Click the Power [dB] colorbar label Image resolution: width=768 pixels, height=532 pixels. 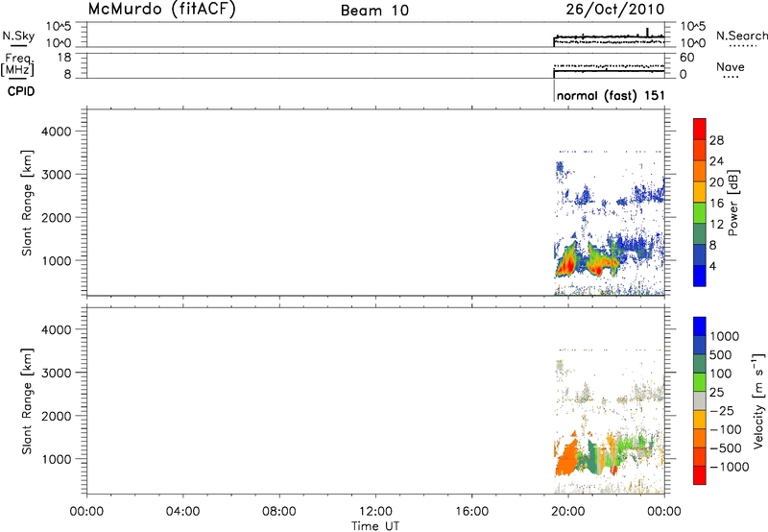click(x=733, y=203)
